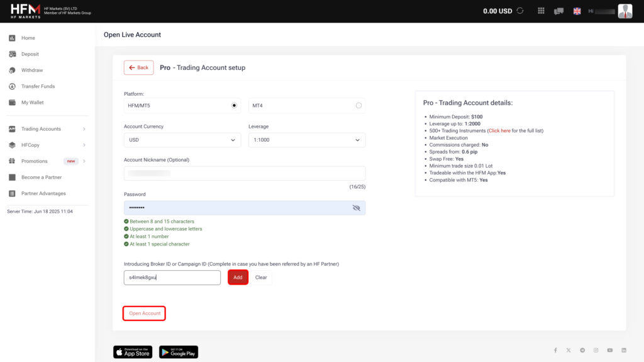The height and width of the screenshot is (362, 644).
Task: Click the Server Time text
Action: 40,212
